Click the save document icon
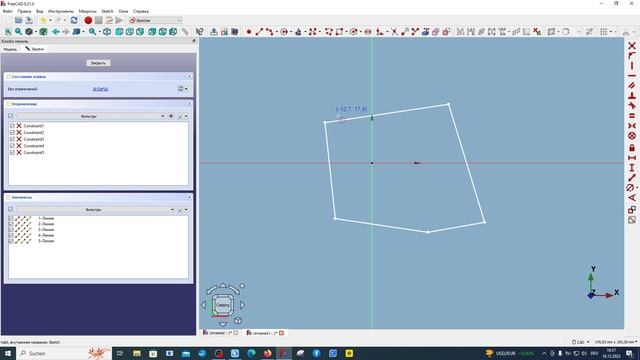 coord(29,20)
